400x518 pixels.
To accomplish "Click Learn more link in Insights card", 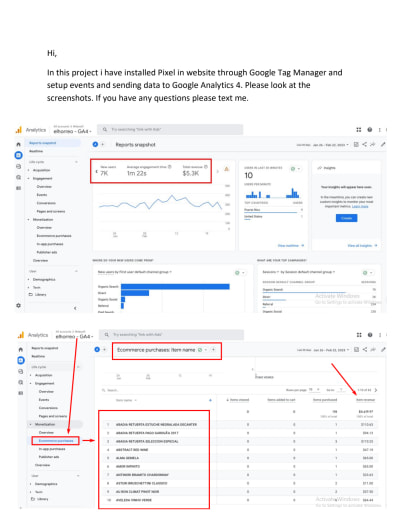I will tap(360, 206).
